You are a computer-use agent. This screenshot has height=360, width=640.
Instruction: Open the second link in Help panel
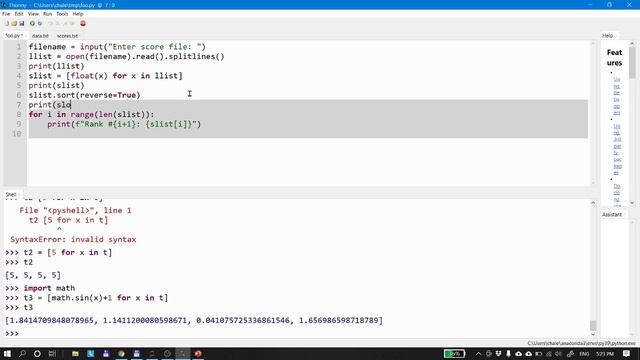tap(617, 149)
